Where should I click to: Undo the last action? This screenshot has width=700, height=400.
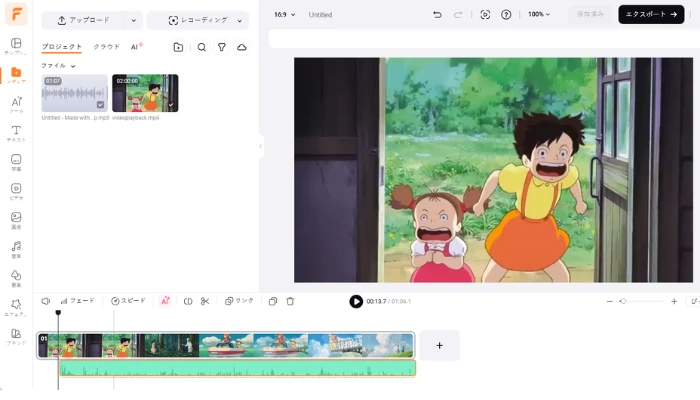tap(437, 15)
